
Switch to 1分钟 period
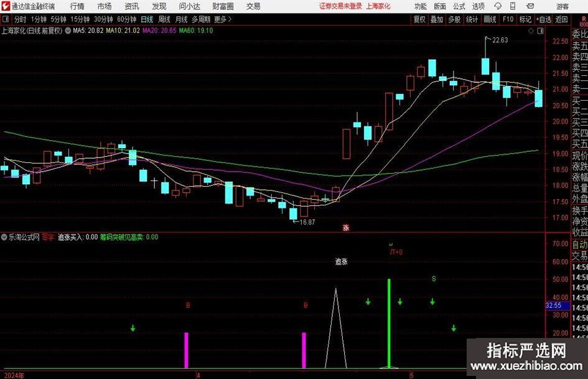(x=39, y=19)
